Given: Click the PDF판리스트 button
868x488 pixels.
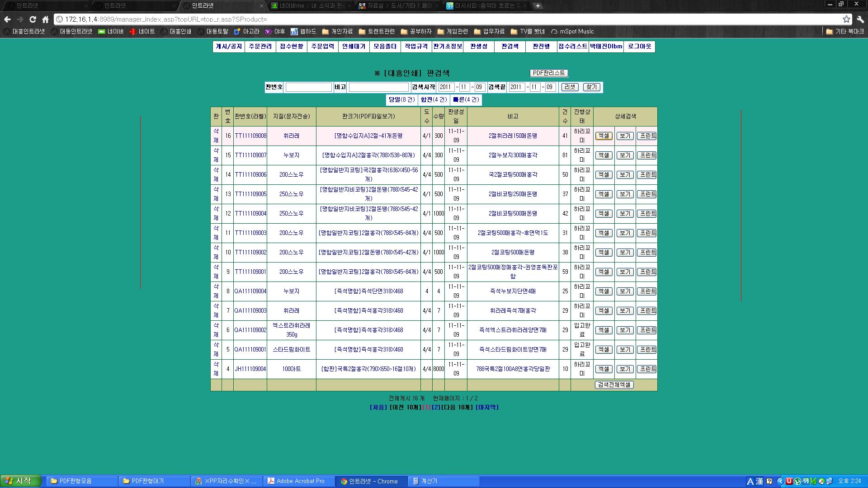Looking at the screenshot, I should tap(548, 73).
